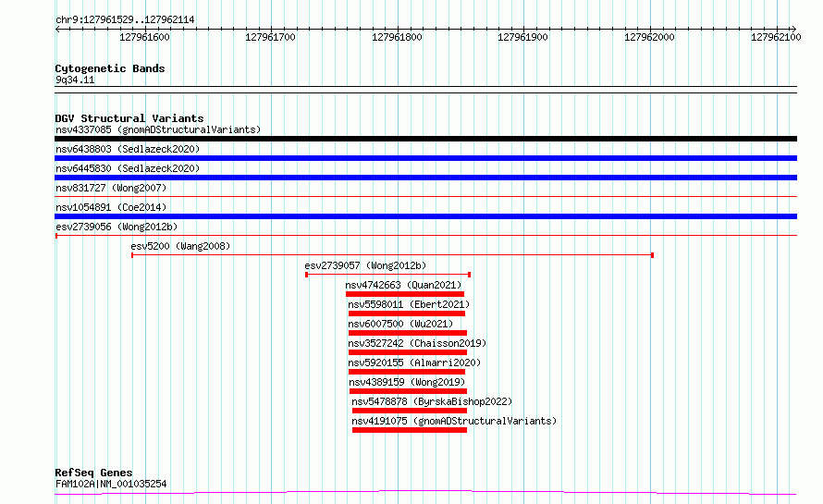Open variant nsv5920155 (Almarri2020) label
The height and width of the screenshot is (504, 823).
[414, 363]
